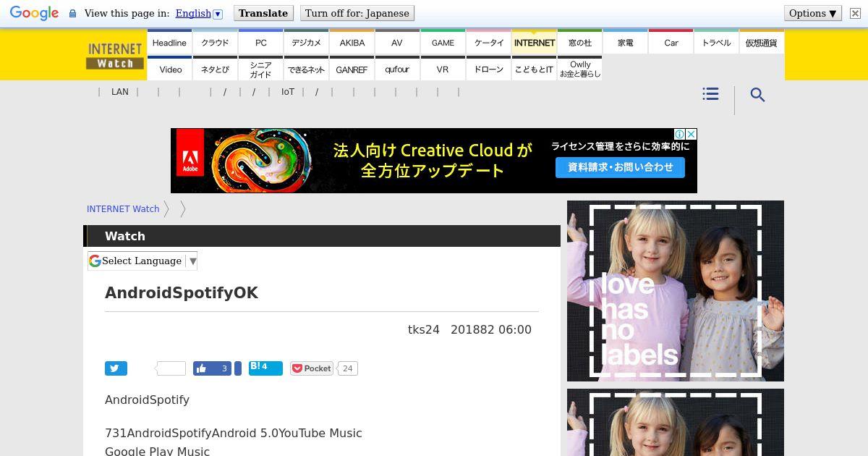868x456 pixels.
Task: Save the article to Pocket
Action: tap(312, 368)
